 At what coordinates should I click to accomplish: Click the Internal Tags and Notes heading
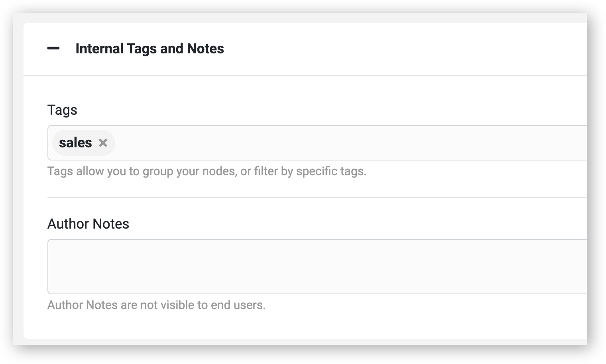150,49
